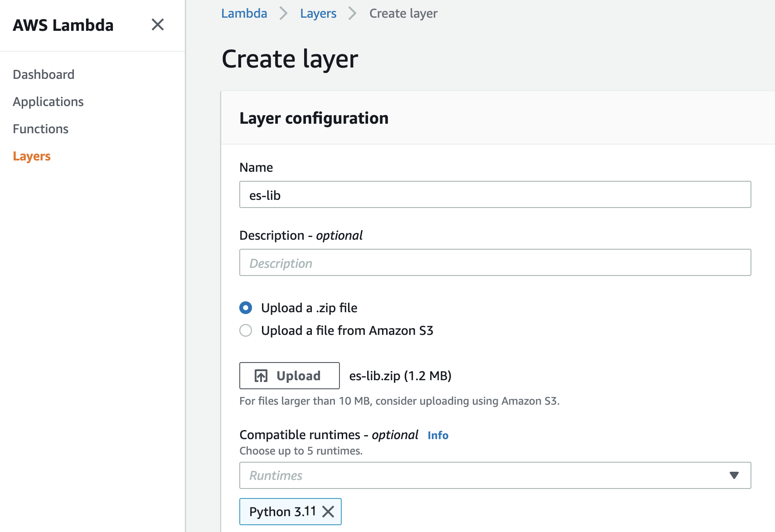Viewport: 775px width, 532px height.
Task: Click the Layer configuration heading
Action: click(314, 118)
